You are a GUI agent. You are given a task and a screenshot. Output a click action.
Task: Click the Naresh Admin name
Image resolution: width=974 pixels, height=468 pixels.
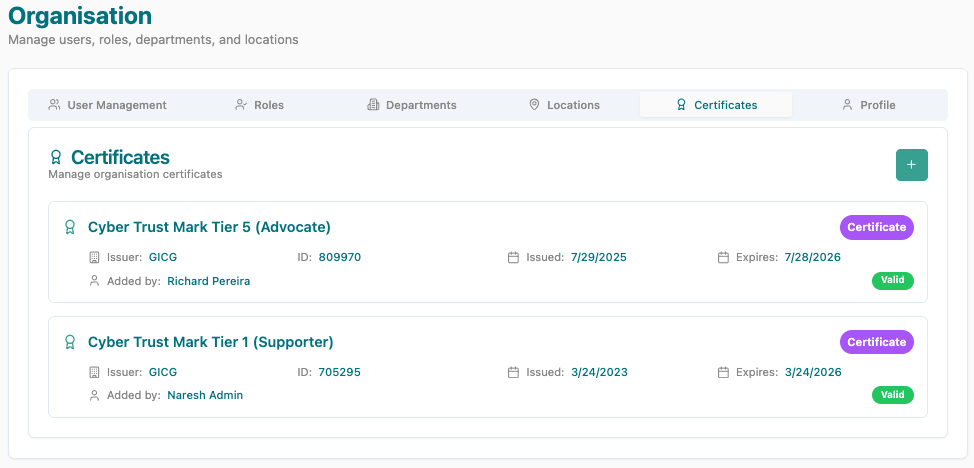pos(205,395)
